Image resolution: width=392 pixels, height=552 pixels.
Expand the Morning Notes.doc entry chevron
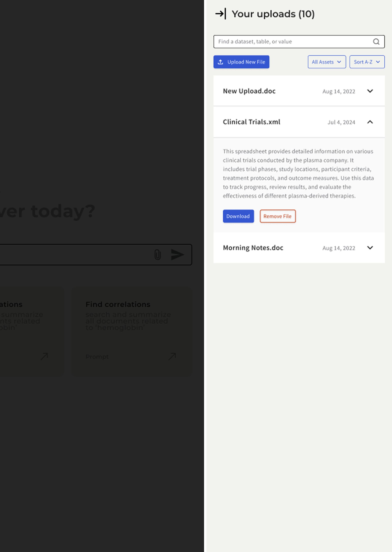[x=370, y=248]
